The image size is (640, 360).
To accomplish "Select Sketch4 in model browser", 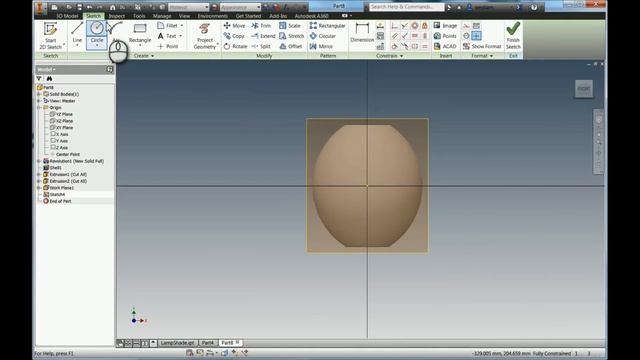I will (x=54, y=194).
